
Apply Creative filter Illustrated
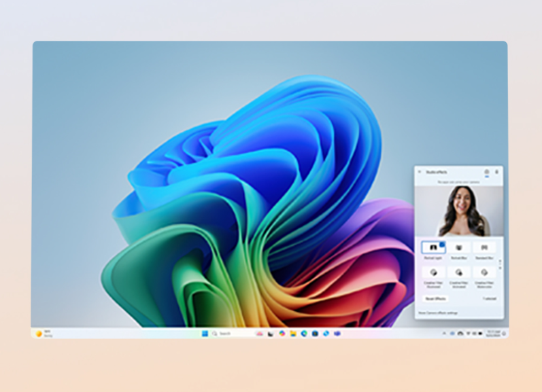pos(433,272)
